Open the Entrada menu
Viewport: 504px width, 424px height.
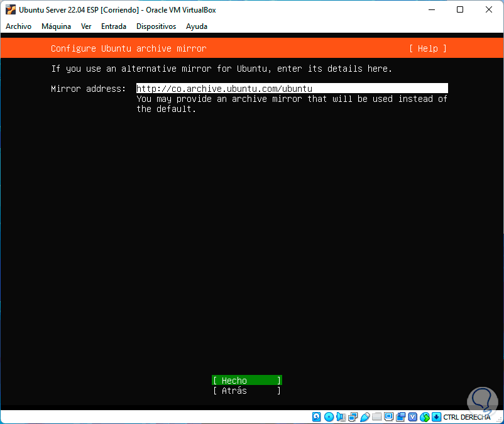click(x=114, y=26)
